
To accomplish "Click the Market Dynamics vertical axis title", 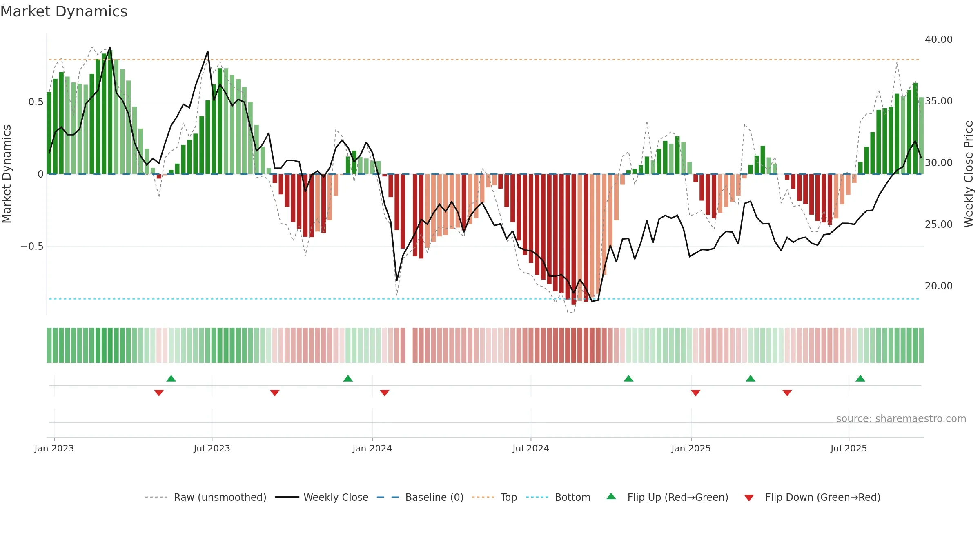I will [x=7, y=174].
